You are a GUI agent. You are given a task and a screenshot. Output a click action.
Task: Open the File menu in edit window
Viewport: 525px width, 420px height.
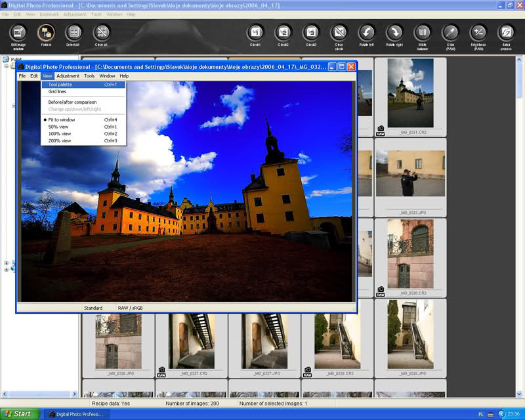(22, 76)
